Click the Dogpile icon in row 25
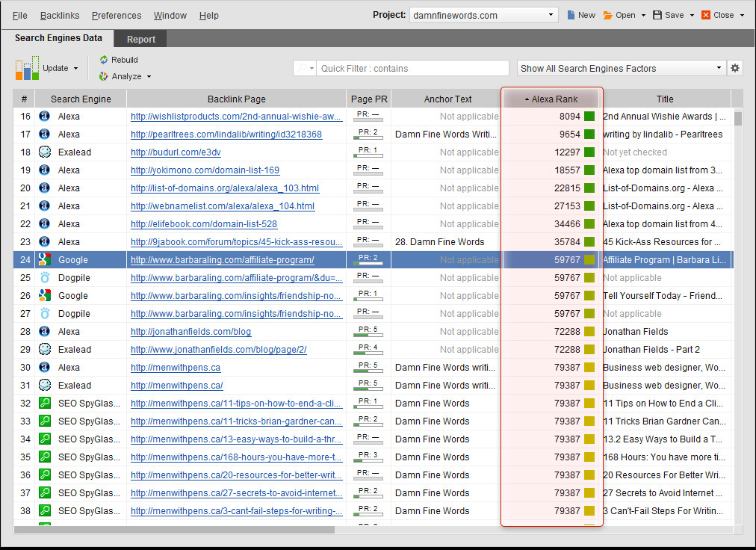756x550 pixels. pyautogui.click(x=44, y=277)
